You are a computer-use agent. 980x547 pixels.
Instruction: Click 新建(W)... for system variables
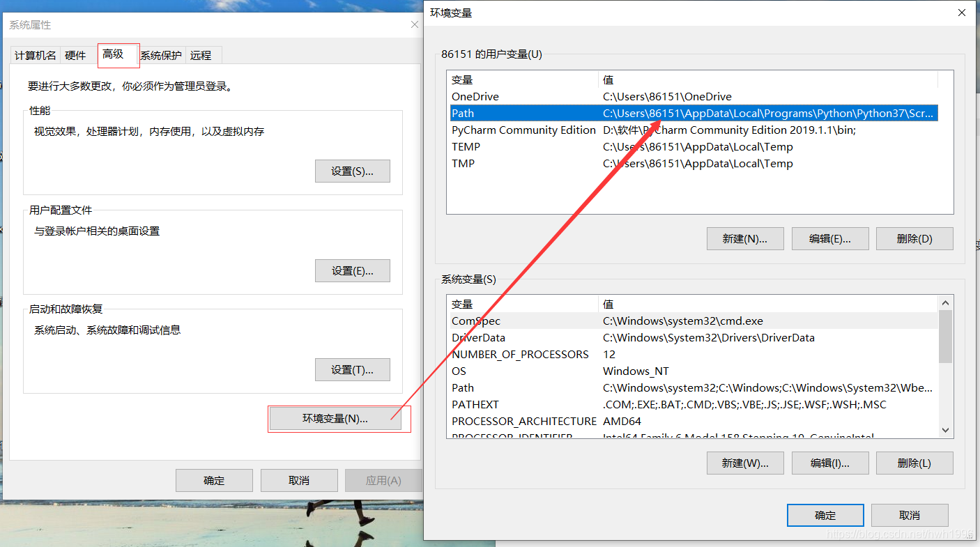[745, 463]
